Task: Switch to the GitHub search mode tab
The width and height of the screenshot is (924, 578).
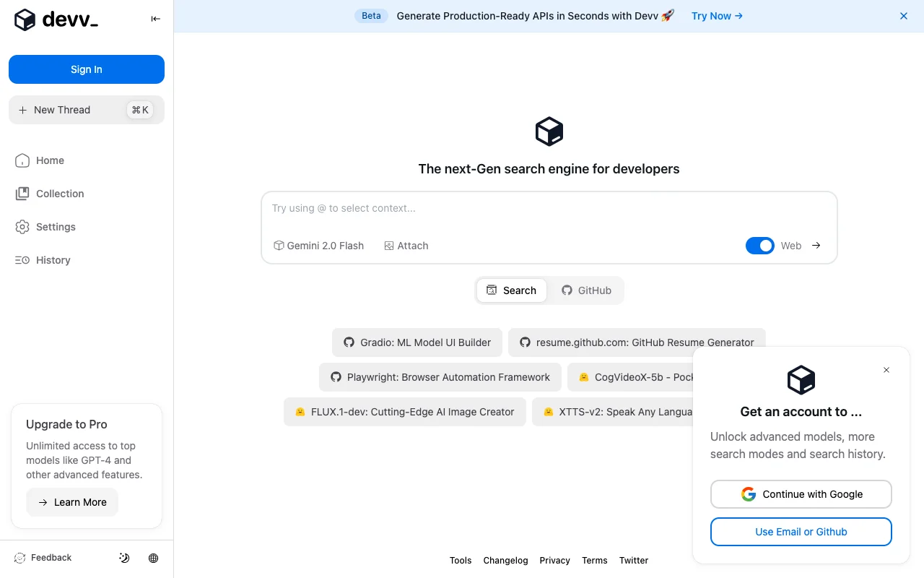Action: (586, 290)
